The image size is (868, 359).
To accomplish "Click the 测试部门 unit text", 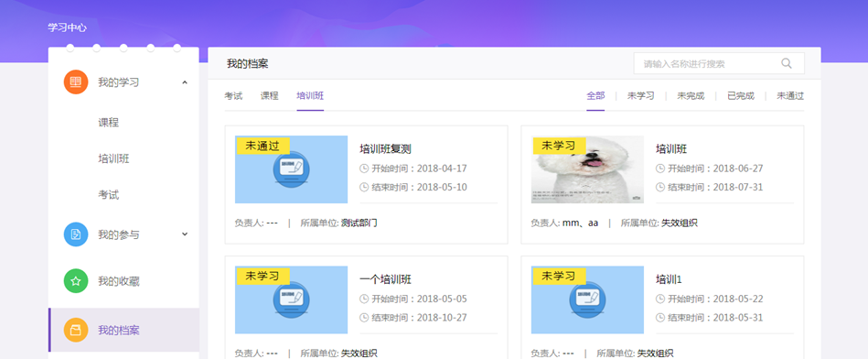I will (x=359, y=223).
